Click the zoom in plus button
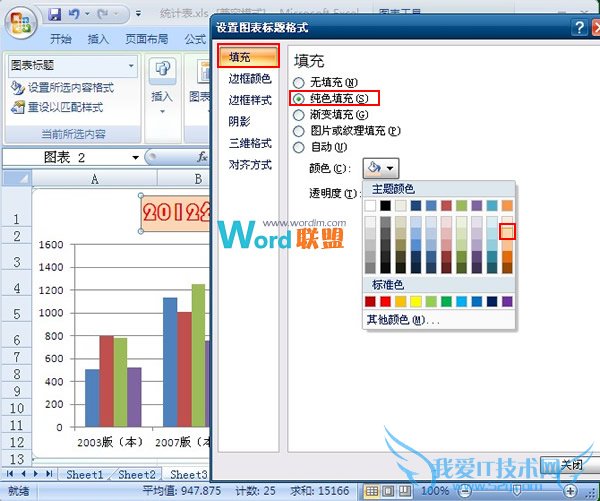 pyautogui.click(x=570, y=491)
